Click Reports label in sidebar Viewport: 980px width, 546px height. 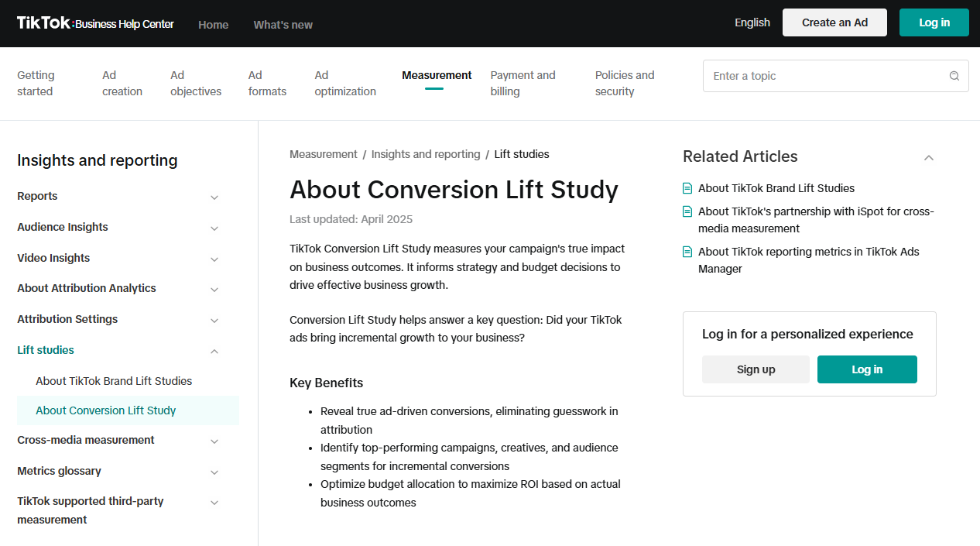[x=37, y=196]
